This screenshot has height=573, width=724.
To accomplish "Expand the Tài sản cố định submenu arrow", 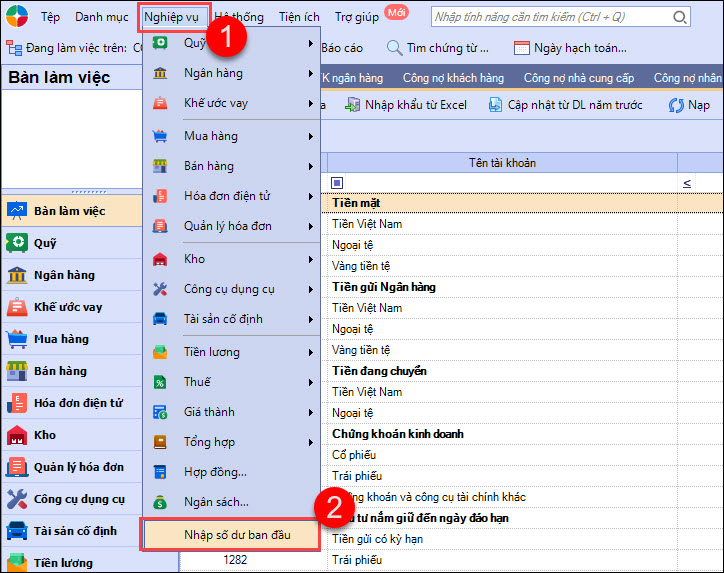I will (311, 319).
